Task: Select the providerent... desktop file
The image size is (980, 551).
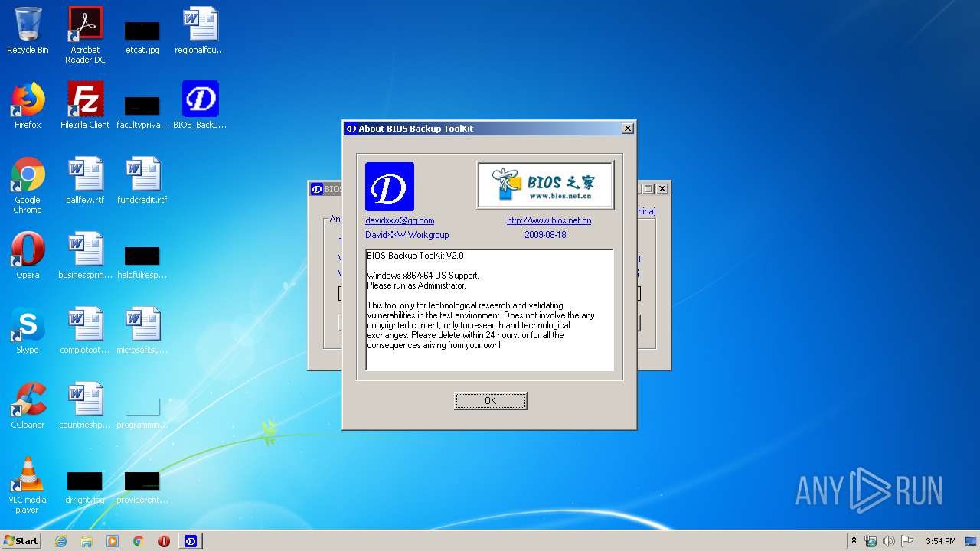Action: click(142, 487)
